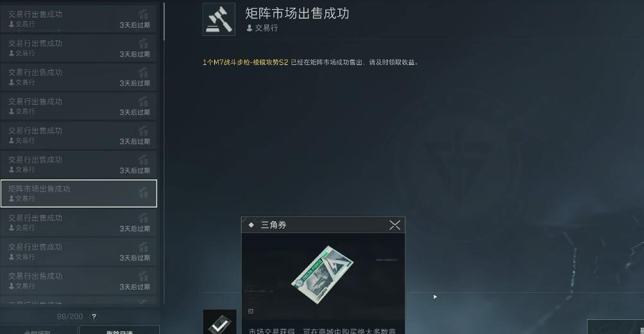Click the sender person icon under 矩阵市场出售成功 header

coord(250,28)
